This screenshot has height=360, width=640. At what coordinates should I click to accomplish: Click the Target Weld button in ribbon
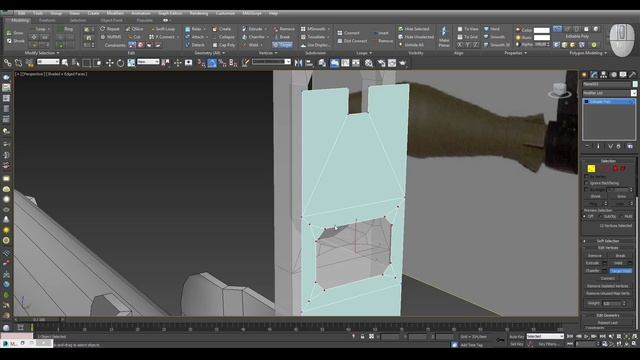[282, 45]
